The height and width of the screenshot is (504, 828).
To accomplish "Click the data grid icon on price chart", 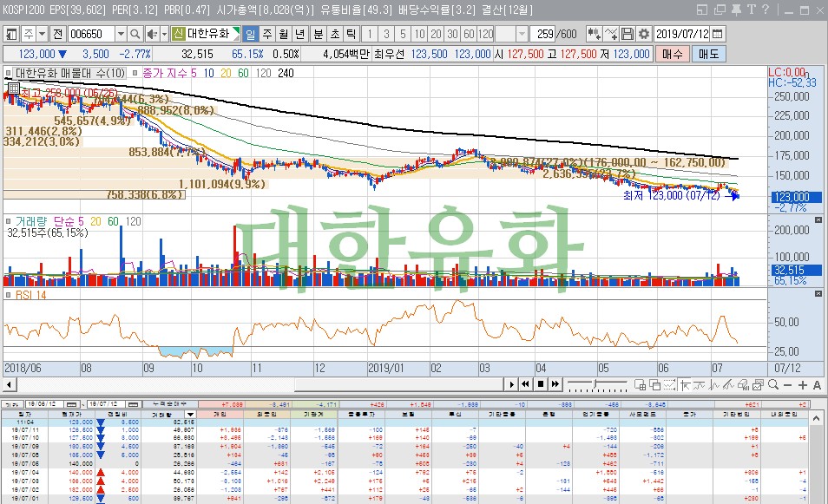I will coord(13,88).
